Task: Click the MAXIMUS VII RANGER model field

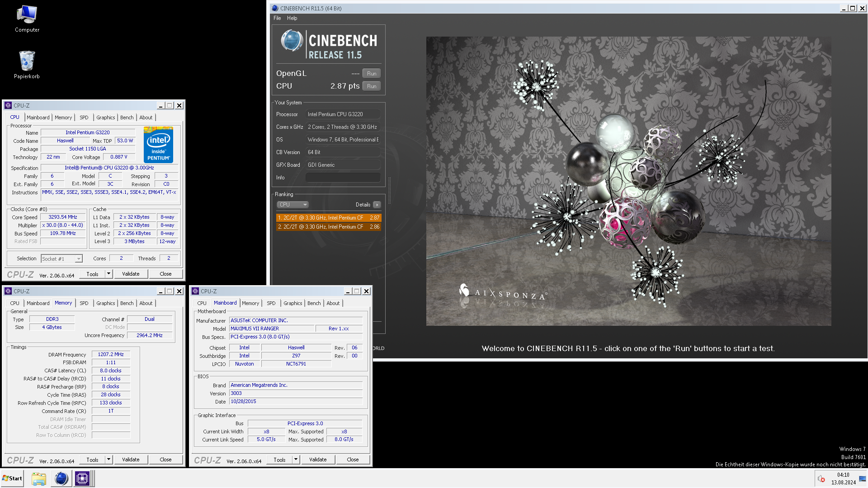Action: (272, 328)
